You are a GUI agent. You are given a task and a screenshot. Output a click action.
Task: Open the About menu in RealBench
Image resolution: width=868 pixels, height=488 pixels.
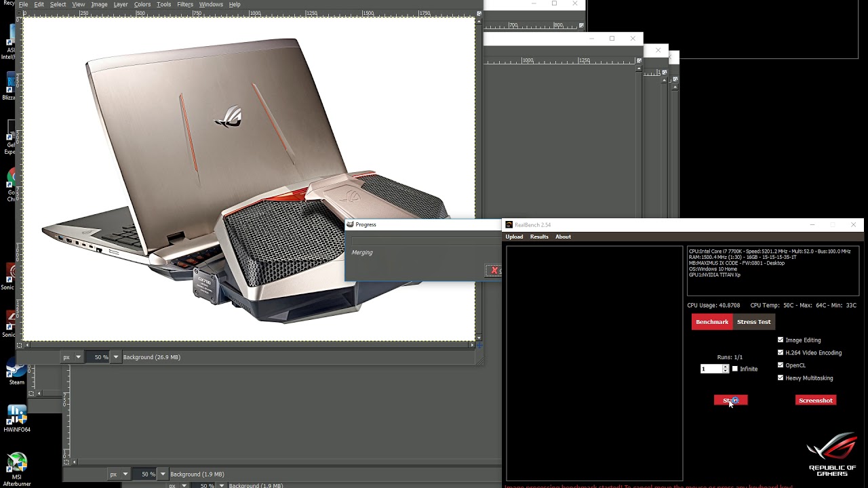563,237
